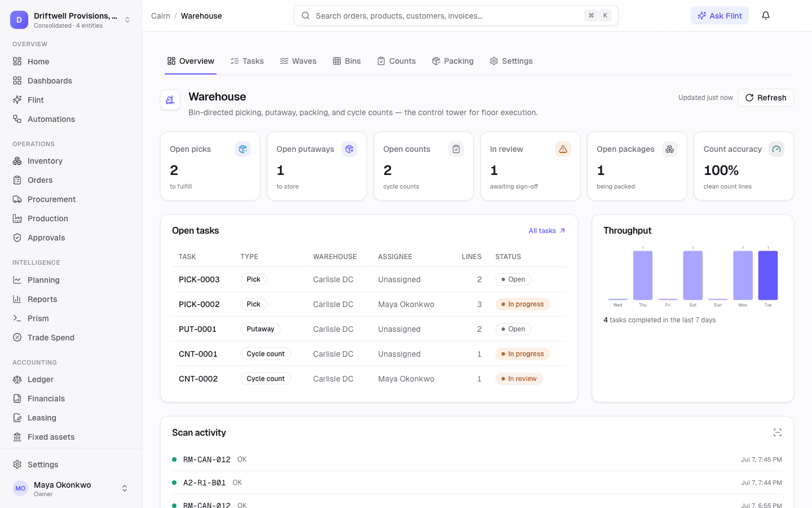
Task: Click the STATUS column header
Action: coord(508,257)
